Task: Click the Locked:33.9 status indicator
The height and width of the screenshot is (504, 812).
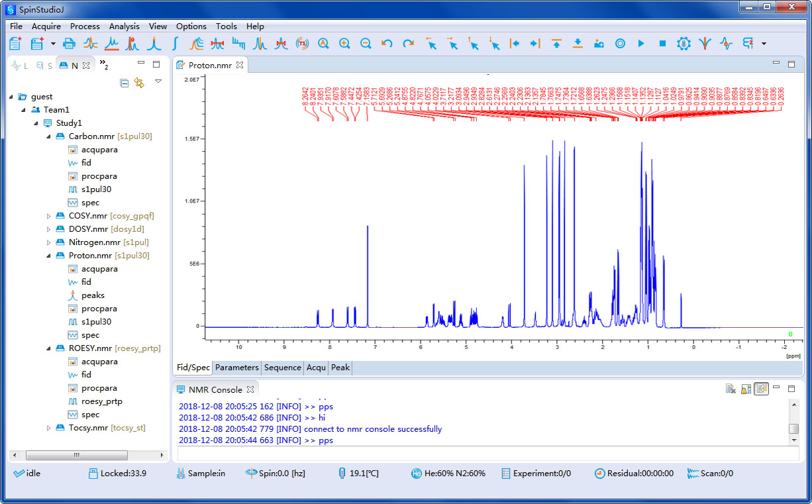Action: pyautogui.click(x=118, y=474)
